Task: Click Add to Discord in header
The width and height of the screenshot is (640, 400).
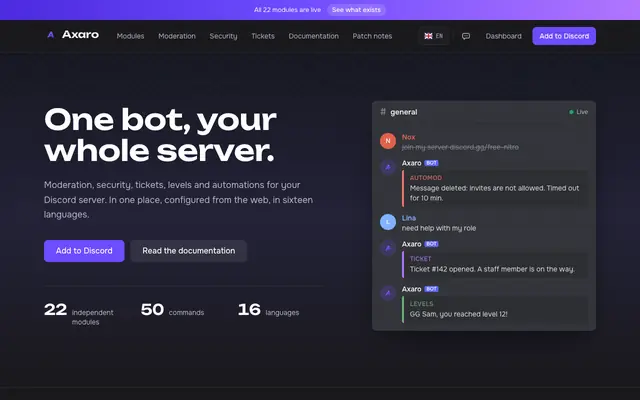Action: pos(564,36)
